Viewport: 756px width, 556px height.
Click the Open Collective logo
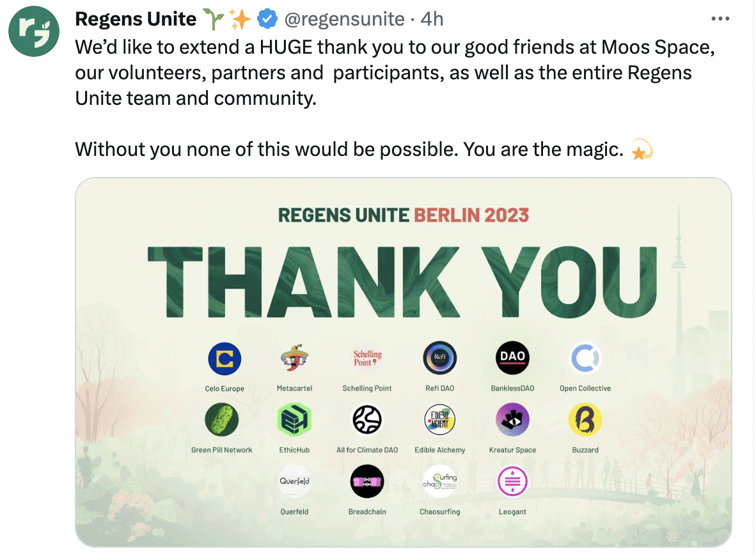585,358
